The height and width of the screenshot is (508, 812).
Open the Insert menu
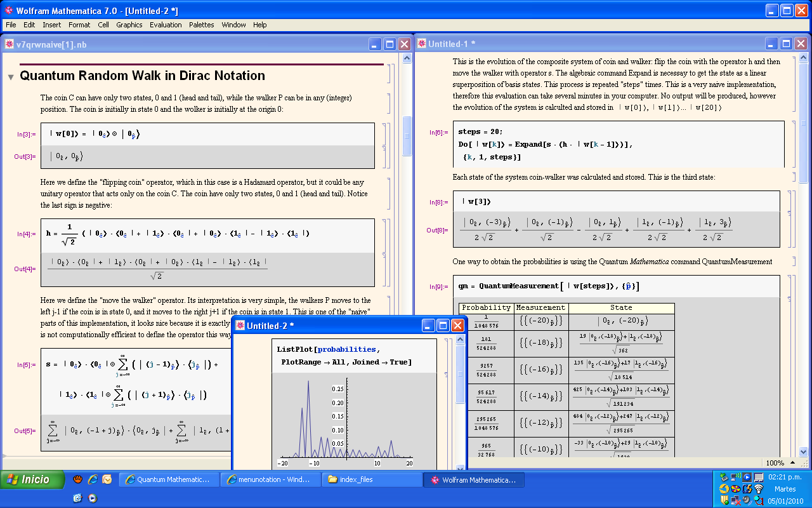coord(52,25)
